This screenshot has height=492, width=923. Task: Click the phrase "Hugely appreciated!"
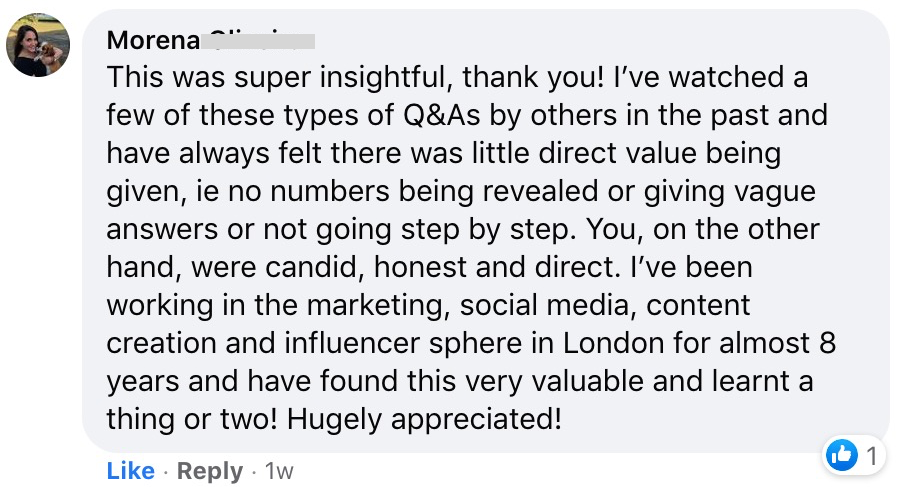[424, 420]
